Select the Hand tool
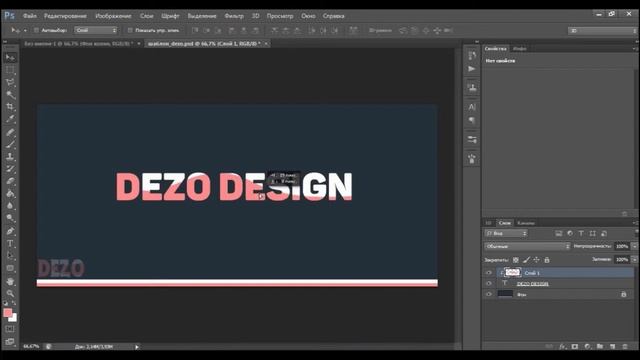This screenshot has height=360, width=640. point(10,281)
